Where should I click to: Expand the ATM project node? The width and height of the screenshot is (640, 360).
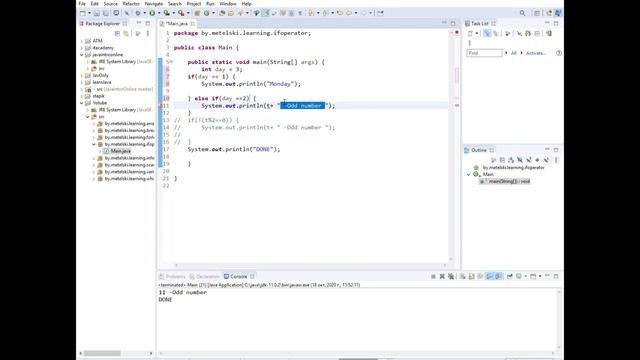82,41
